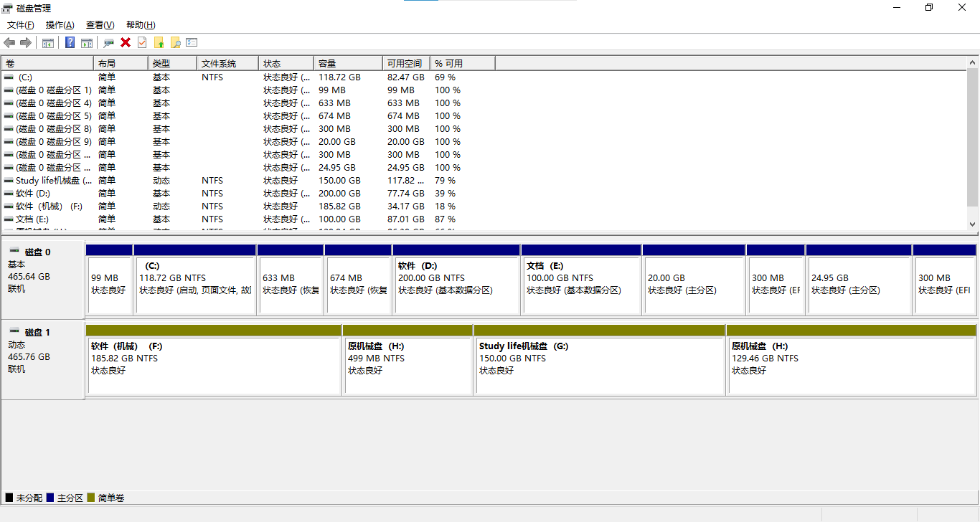The width and height of the screenshot is (980, 522).
Task: Open the 文件(F) menu
Action: pos(20,25)
